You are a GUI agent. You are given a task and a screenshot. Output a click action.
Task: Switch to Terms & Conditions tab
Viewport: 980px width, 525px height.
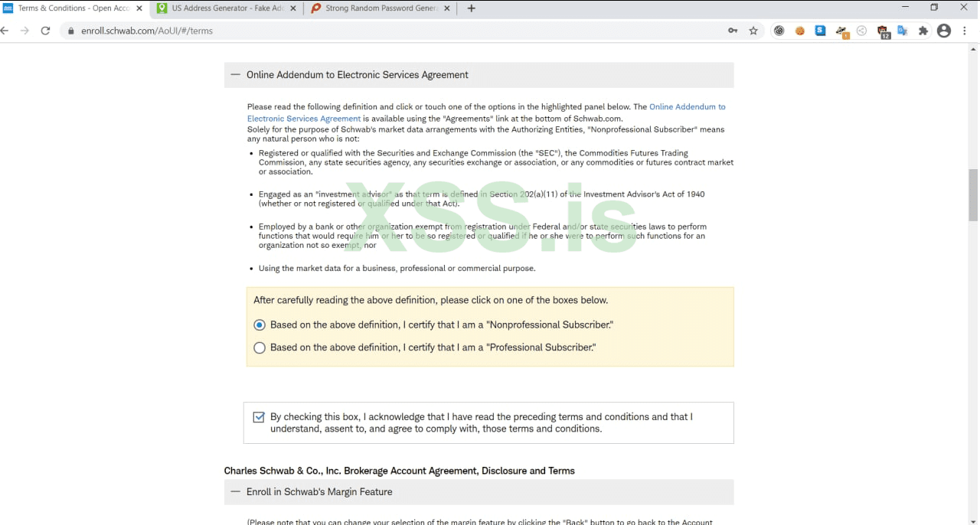(x=73, y=8)
